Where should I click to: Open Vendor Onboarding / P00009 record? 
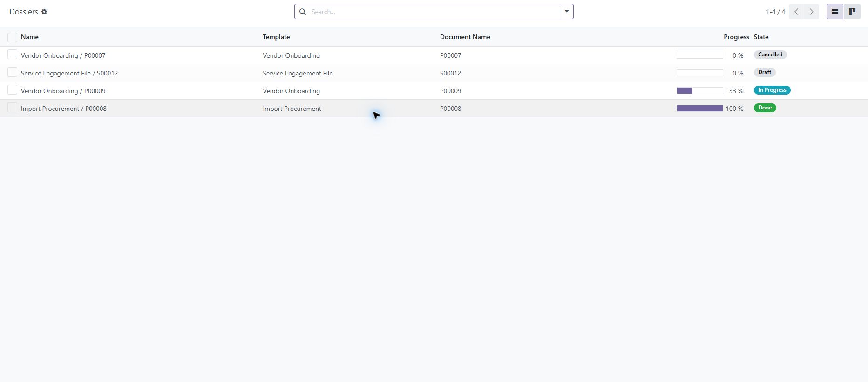[63, 91]
